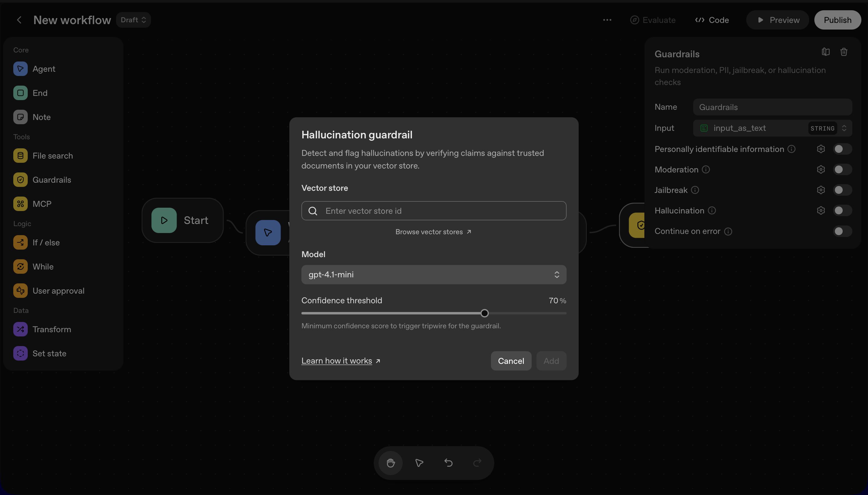Viewport: 868px width, 495px height.
Task: Click the undo arrow icon
Action: click(x=448, y=463)
